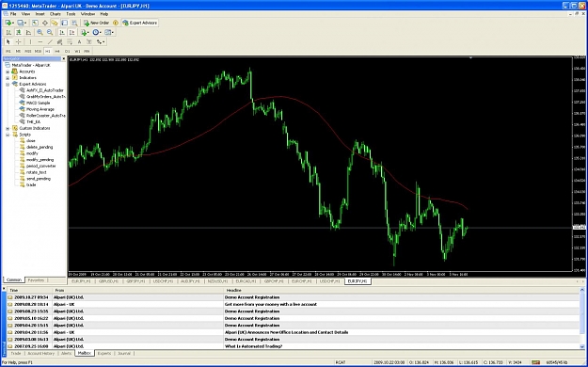Select the Fibonacci Retracement tool
The image size is (588, 367).
point(70,41)
